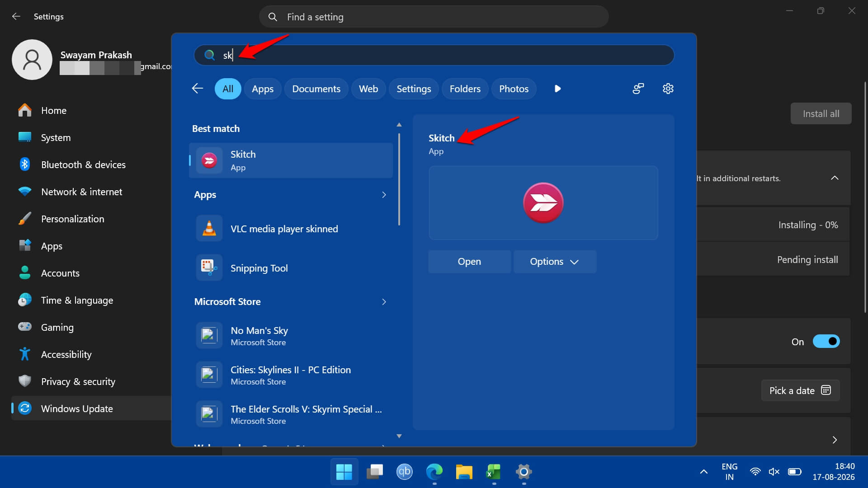This screenshot has height=488, width=868.
Task: Select the Web filter tab
Action: pyautogui.click(x=368, y=89)
